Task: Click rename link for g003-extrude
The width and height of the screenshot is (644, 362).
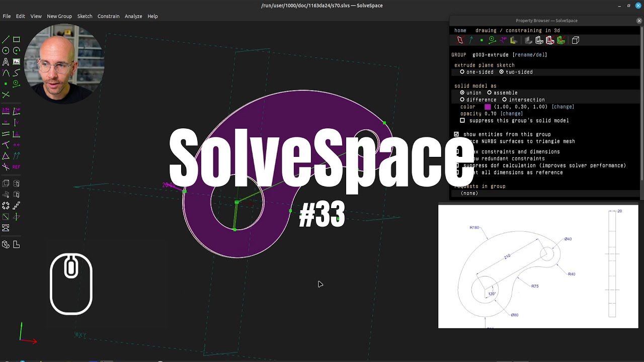Action: (525, 55)
